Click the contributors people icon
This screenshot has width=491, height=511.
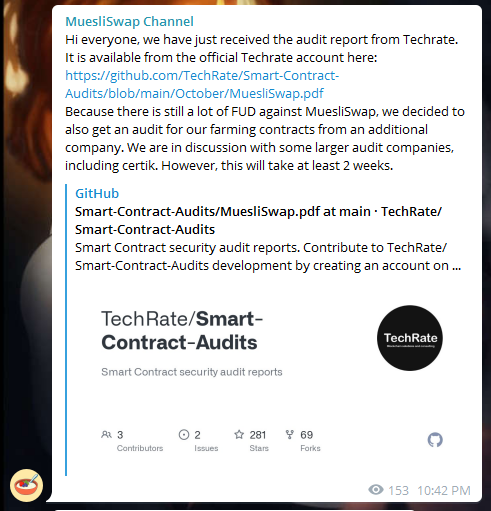(106, 435)
